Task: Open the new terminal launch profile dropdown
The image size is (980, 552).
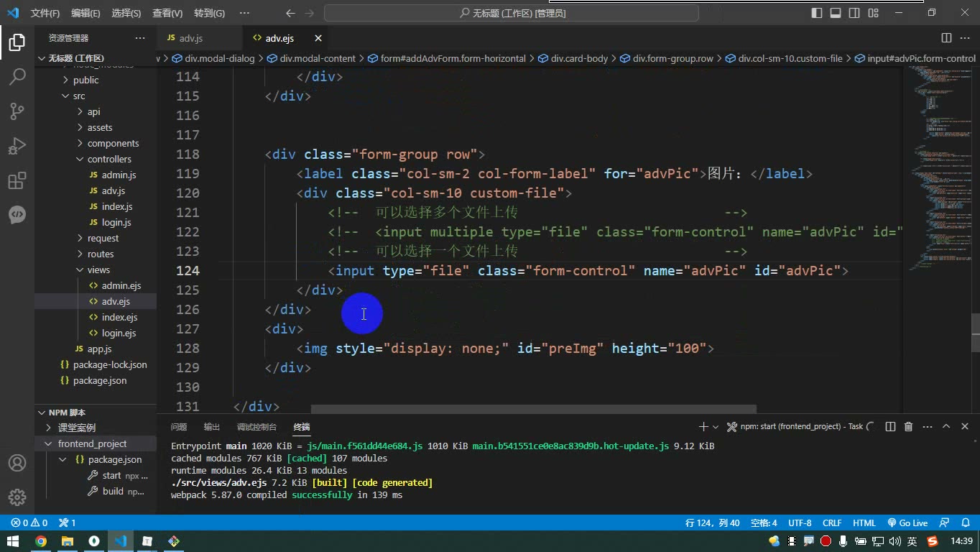Action: point(716,427)
